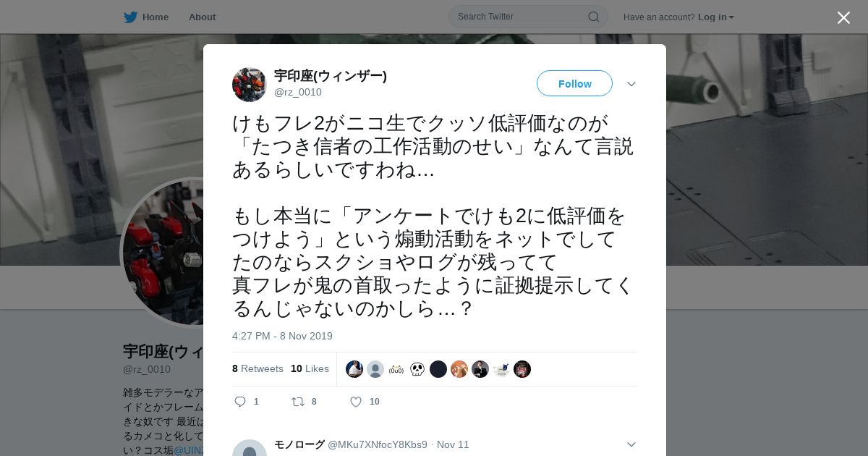The image size is (868, 456).
Task: Open the skull avatar in likers row
Action: click(x=417, y=369)
